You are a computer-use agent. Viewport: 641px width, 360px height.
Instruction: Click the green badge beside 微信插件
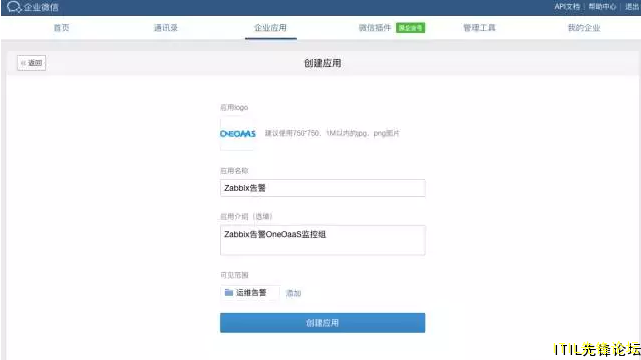coord(410,28)
